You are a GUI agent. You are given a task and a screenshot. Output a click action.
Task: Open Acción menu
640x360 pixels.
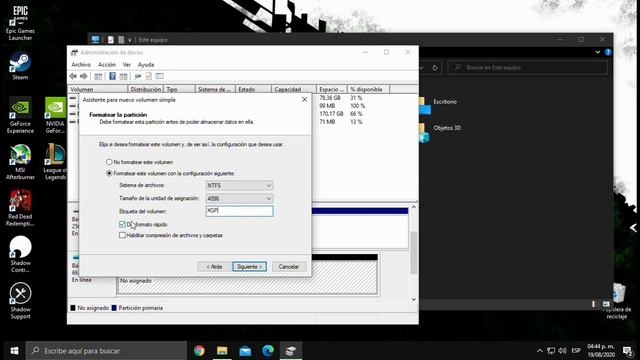point(107,64)
